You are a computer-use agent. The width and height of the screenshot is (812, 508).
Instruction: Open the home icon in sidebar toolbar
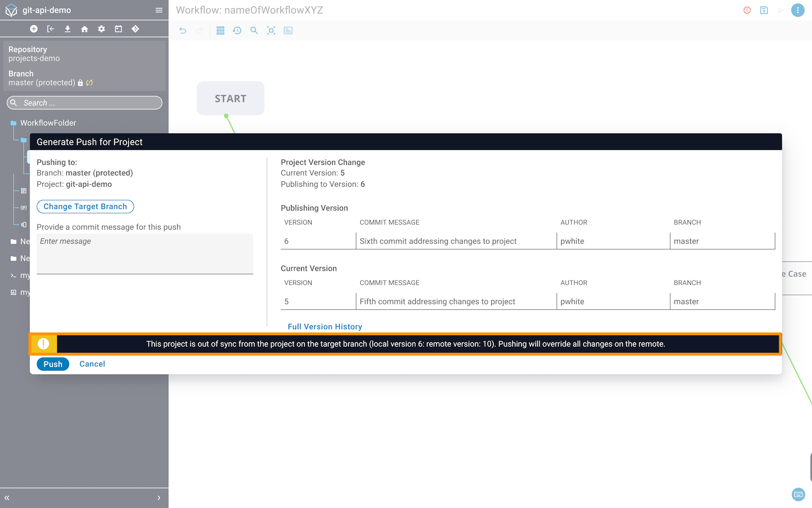pyautogui.click(x=85, y=29)
